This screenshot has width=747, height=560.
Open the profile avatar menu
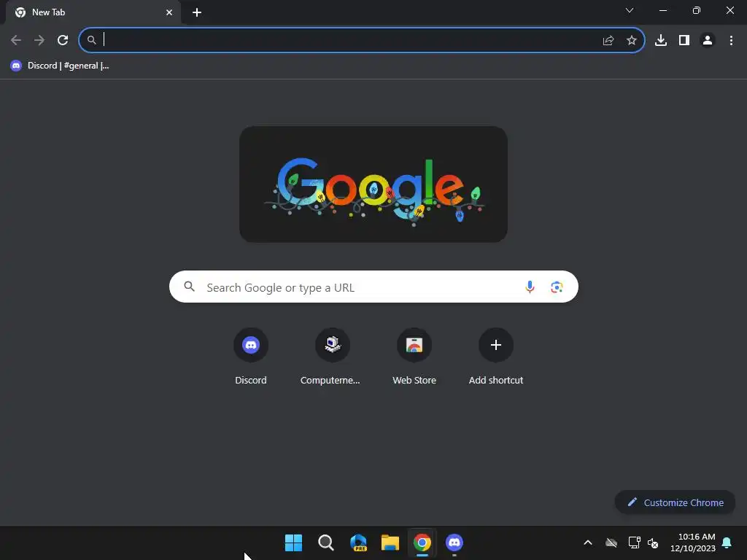point(708,41)
